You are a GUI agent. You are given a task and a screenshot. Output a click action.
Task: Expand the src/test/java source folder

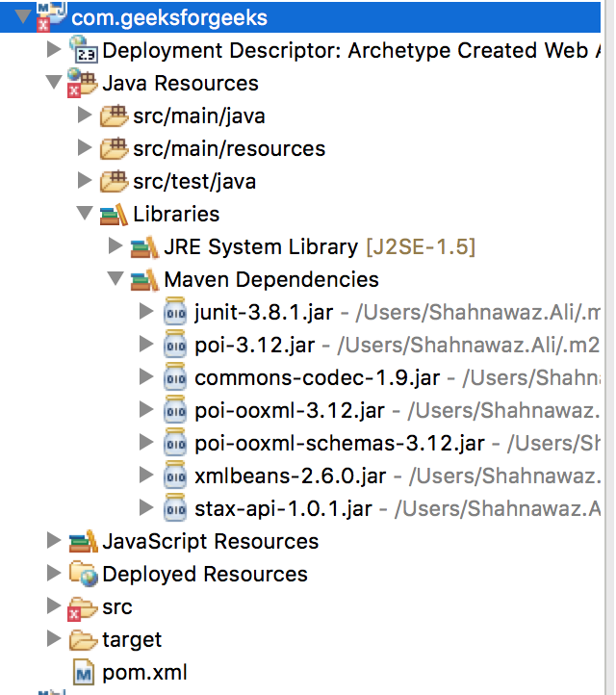click(85, 180)
